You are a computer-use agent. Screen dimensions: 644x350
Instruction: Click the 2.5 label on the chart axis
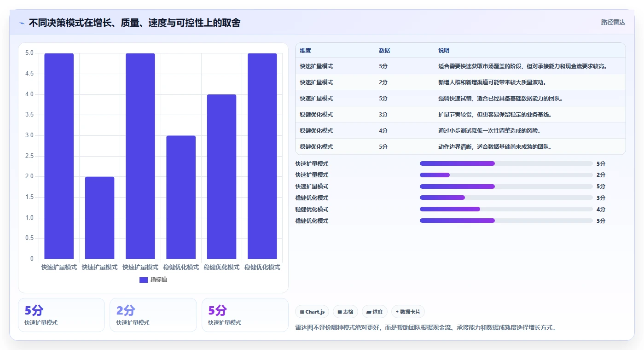coord(29,156)
